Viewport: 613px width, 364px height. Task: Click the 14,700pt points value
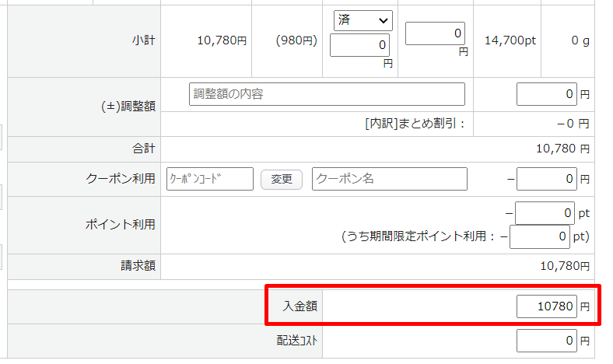[x=509, y=40]
